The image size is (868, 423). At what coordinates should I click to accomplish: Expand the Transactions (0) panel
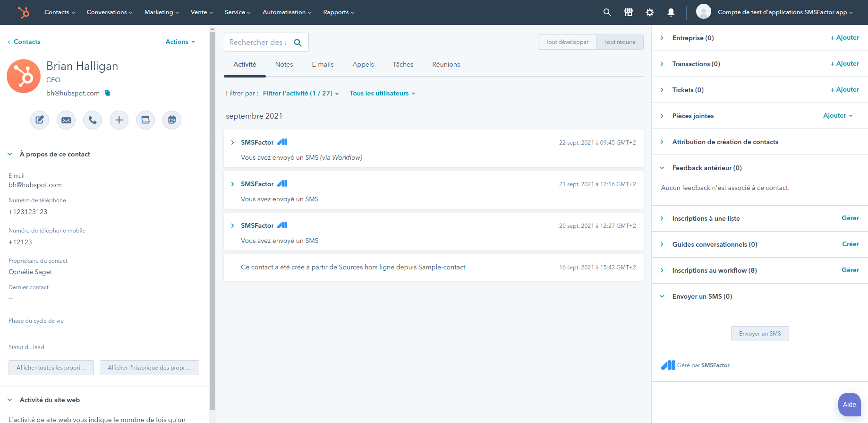tap(662, 64)
